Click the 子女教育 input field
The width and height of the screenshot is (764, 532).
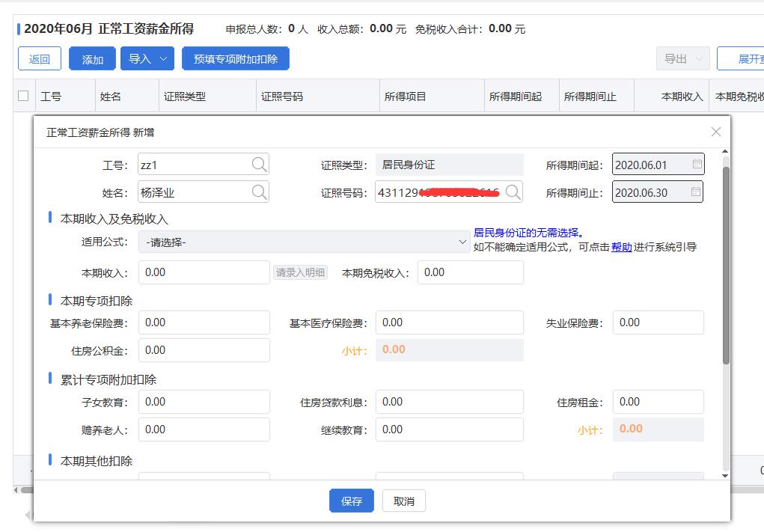204,402
